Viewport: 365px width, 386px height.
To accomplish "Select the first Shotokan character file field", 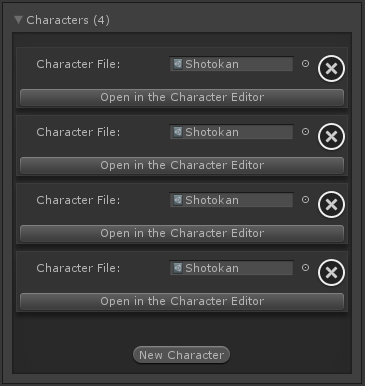I will [232, 64].
